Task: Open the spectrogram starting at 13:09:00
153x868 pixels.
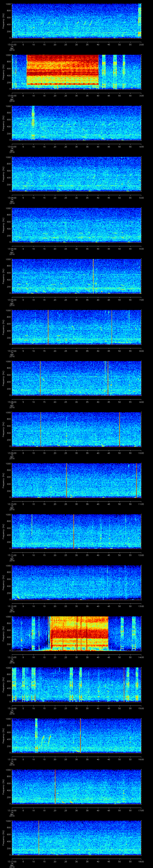Action: pyautogui.click(x=77, y=429)
